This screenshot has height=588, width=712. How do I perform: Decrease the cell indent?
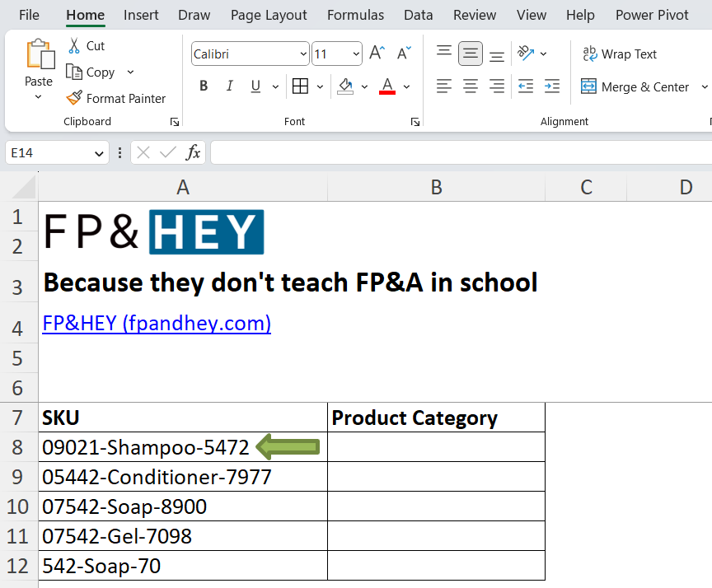click(526, 86)
